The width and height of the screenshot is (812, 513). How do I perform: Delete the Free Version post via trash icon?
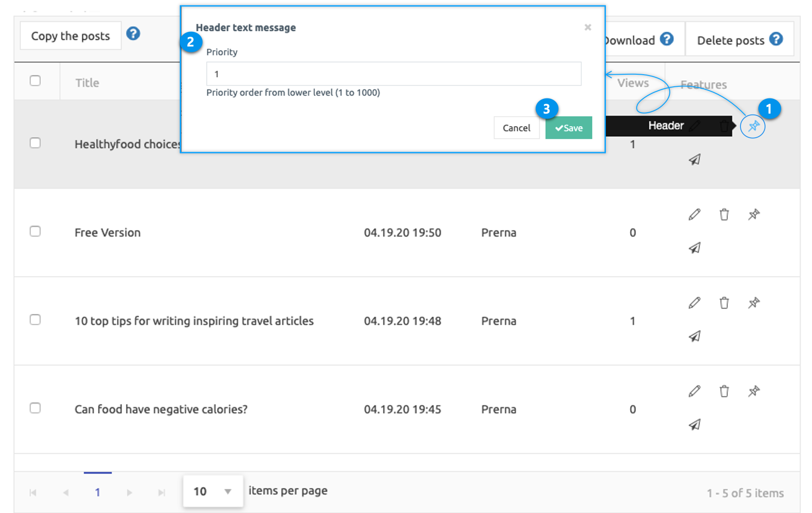[724, 215]
